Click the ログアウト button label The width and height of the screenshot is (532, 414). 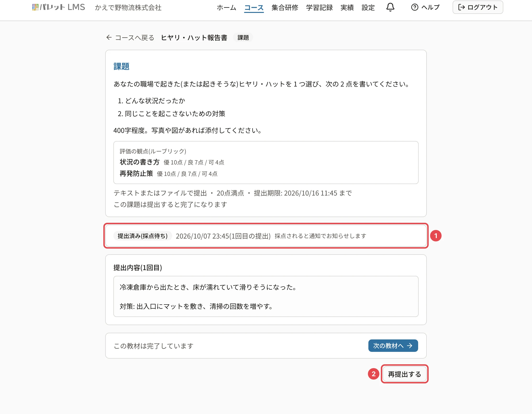point(482,7)
